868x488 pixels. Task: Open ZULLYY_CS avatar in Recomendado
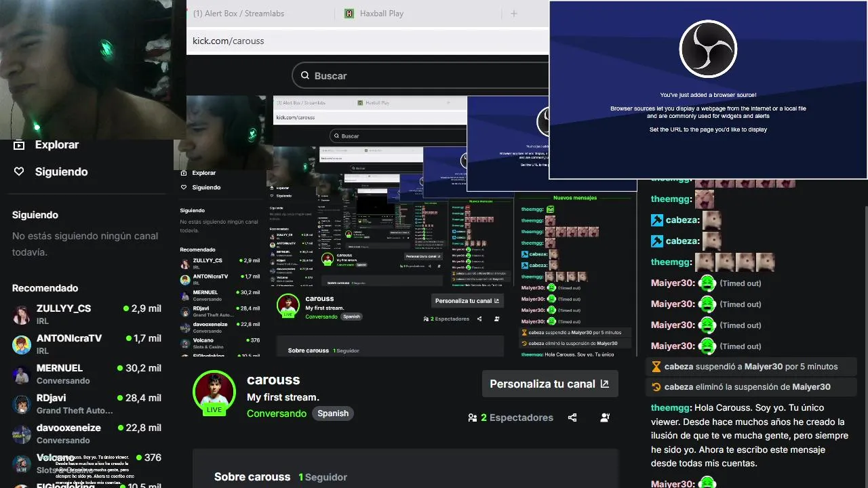coord(22,315)
